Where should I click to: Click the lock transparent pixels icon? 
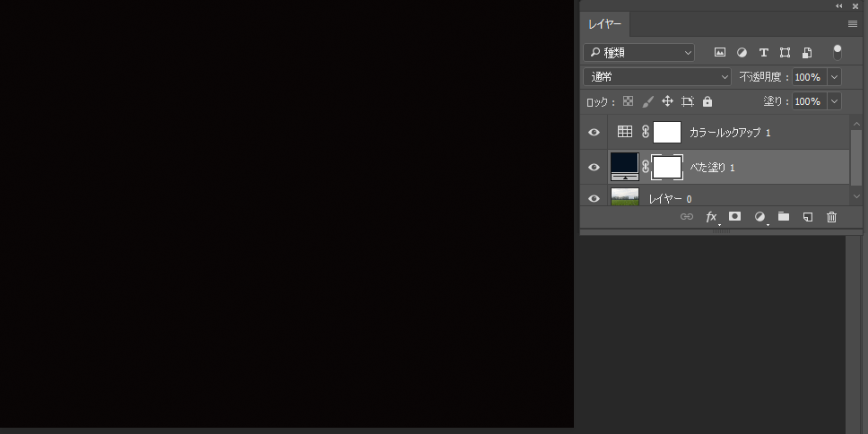(x=628, y=102)
